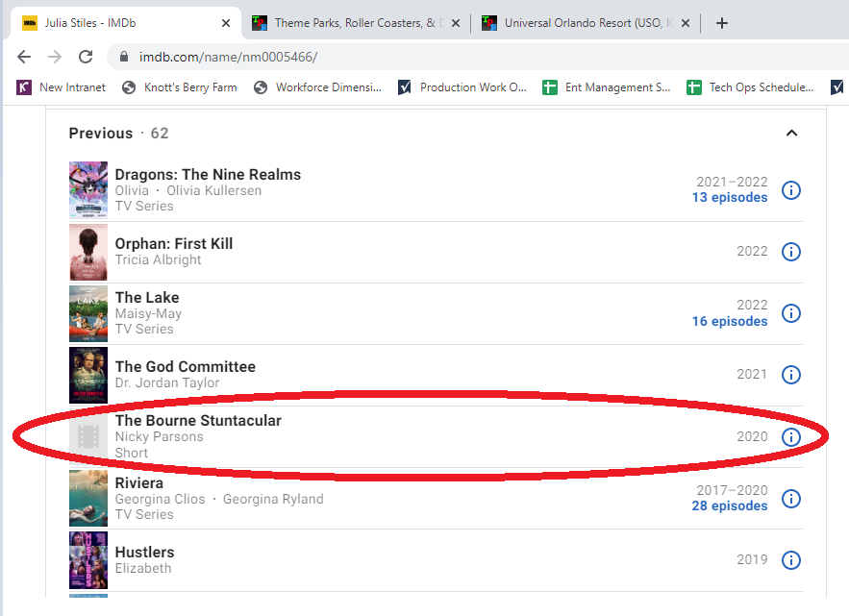The image size is (849, 616).
Task: Open Hustlers title link
Action: 144,553
